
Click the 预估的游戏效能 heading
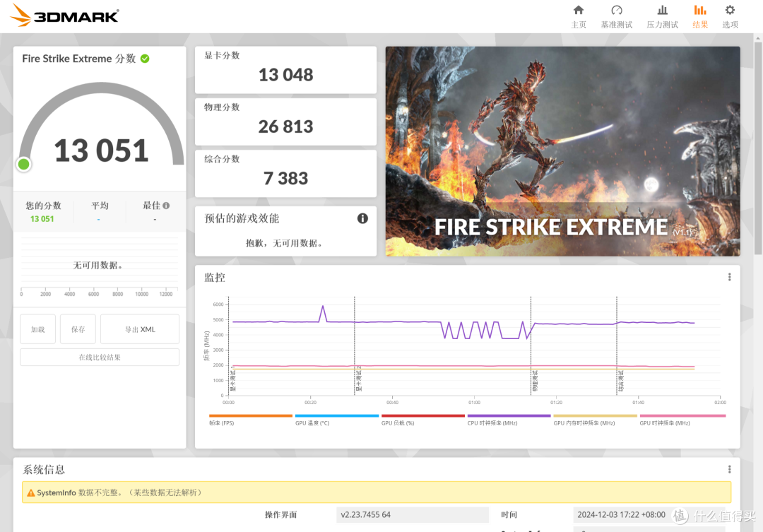(242, 218)
